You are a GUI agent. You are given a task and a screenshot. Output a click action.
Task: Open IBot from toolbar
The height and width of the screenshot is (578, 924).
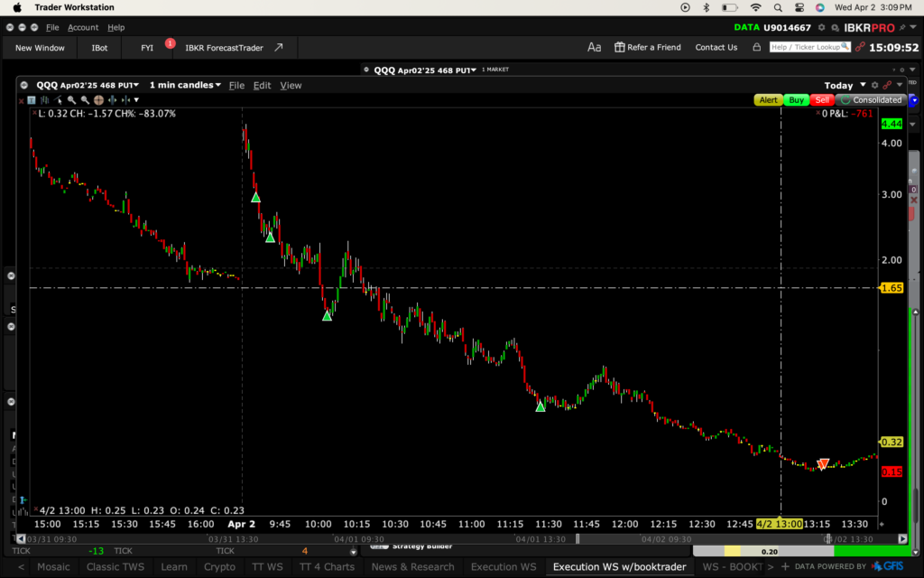tap(99, 48)
